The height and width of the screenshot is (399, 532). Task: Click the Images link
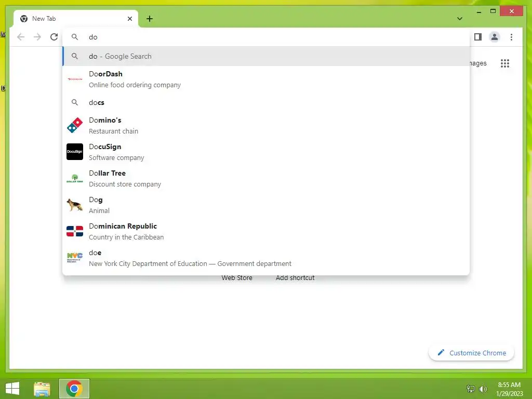point(478,63)
